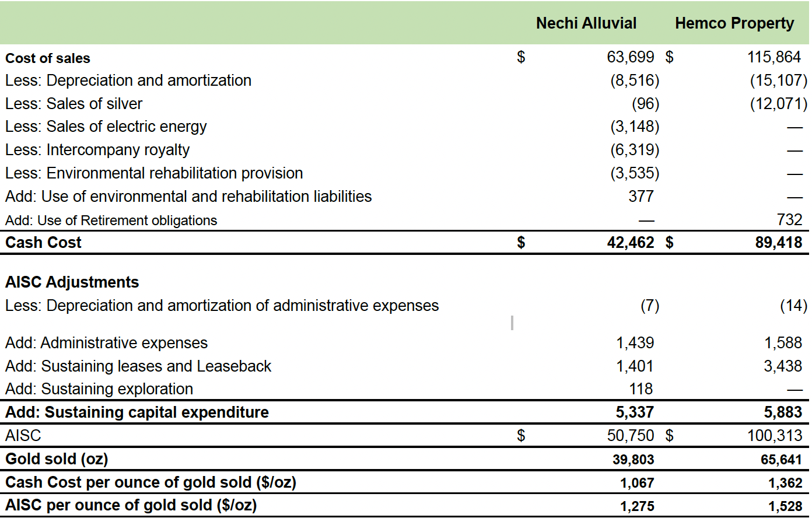The image size is (812, 518).
Task: Click sustaining exploration value 118
Action: pos(641,389)
